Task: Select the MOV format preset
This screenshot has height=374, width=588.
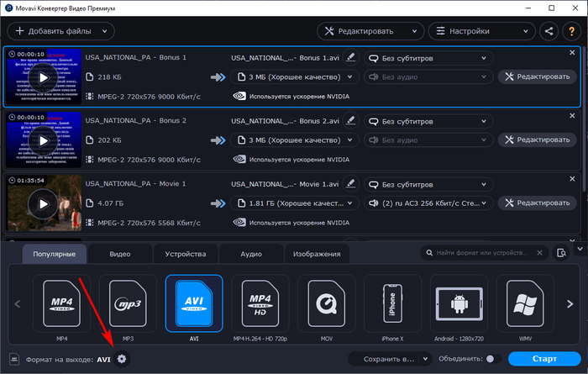Action: (326, 303)
